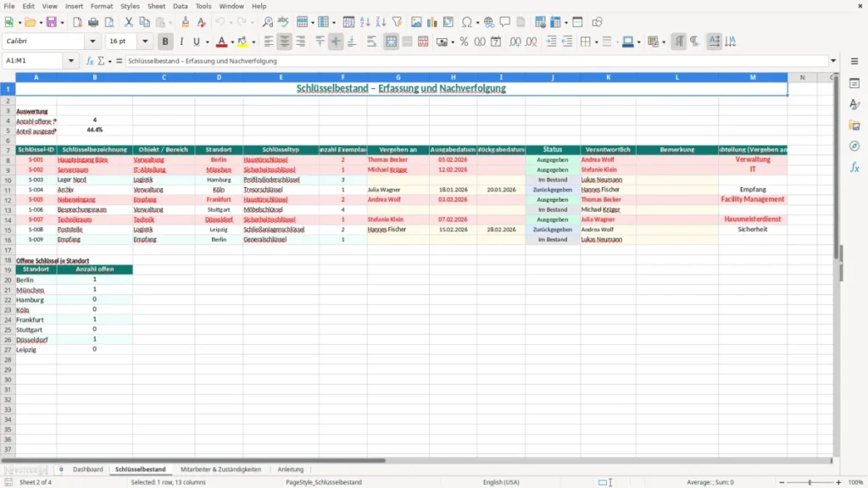Export directly as PDF icon
This screenshot has height=488, width=868.
click(x=77, y=22)
